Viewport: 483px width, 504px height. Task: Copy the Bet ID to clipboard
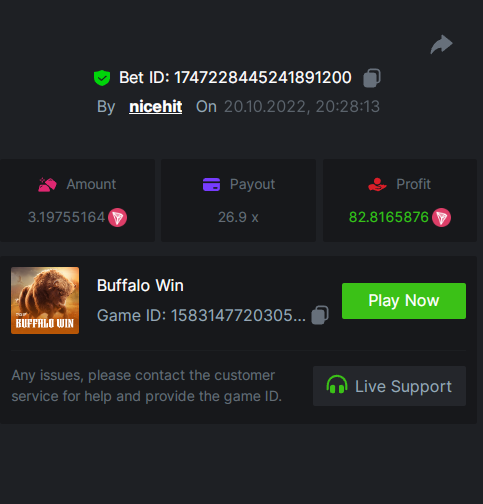pyautogui.click(x=372, y=78)
